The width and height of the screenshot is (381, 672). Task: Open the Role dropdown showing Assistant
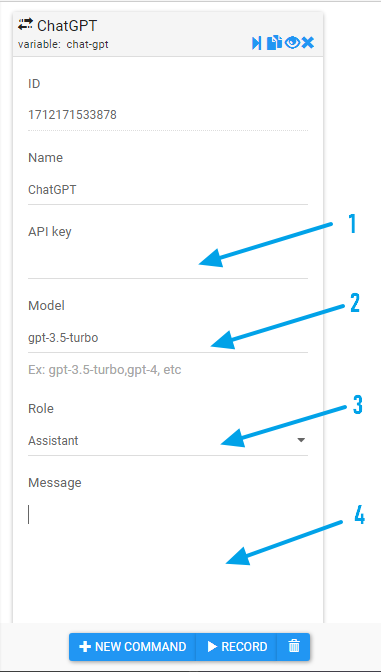(168, 441)
